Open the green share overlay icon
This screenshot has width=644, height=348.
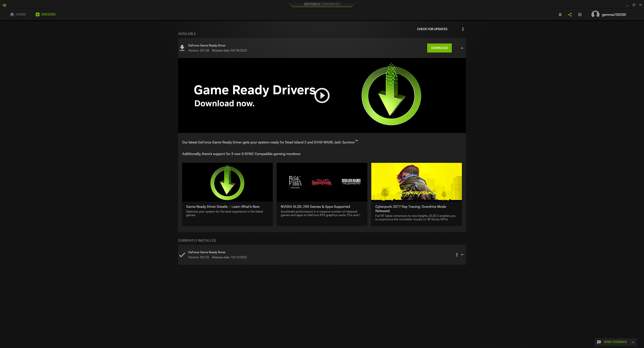pyautogui.click(x=570, y=15)
